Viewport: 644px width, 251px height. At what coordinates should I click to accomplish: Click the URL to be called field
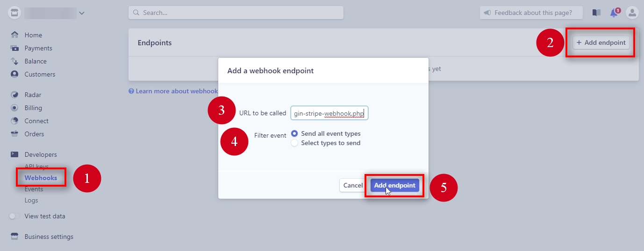(x=329, y=113)
